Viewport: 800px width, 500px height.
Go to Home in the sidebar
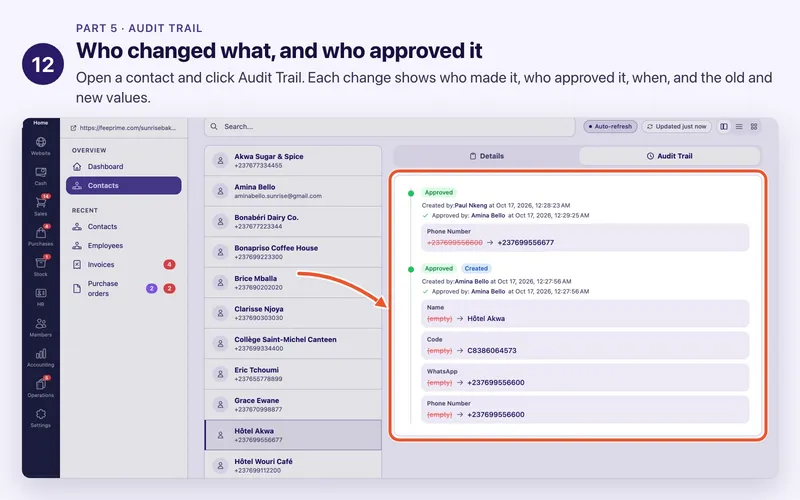[x=41, y=123]
